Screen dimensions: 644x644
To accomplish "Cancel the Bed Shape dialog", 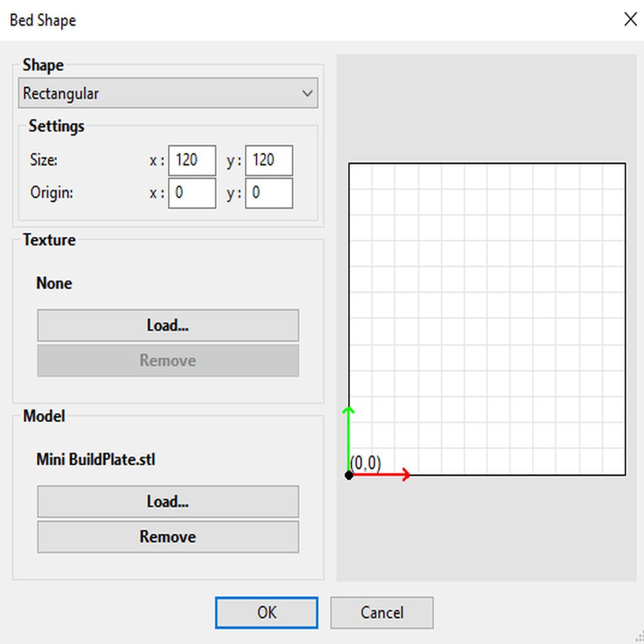I will (381, 612).
